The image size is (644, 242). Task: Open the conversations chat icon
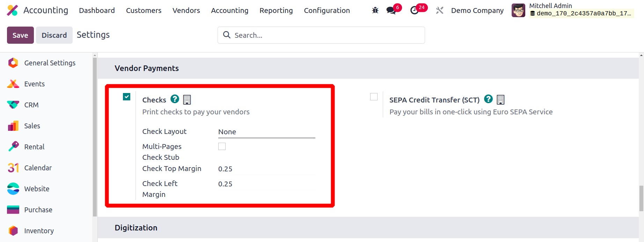391,10
